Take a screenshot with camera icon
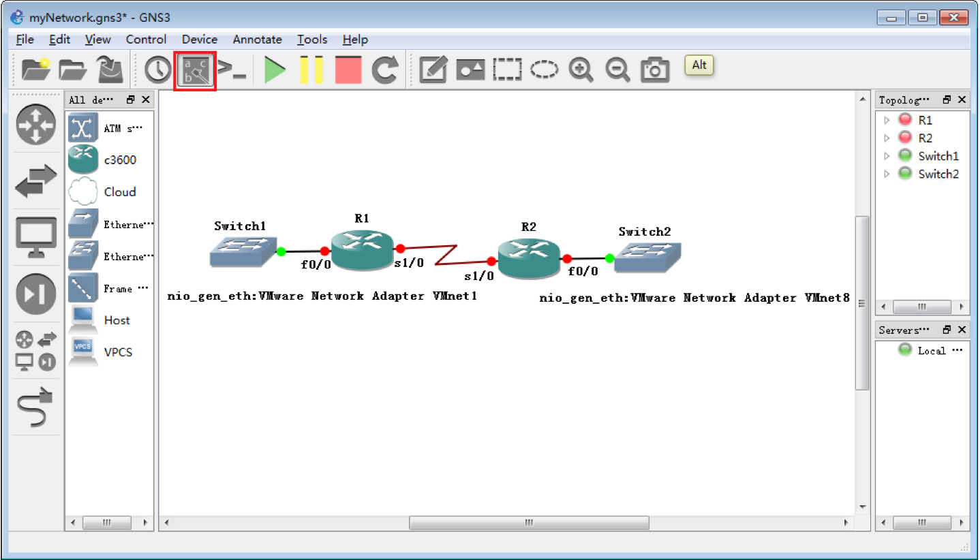This screenshot has height=560, width=980. pyautogui.click(x=655, y=70)
